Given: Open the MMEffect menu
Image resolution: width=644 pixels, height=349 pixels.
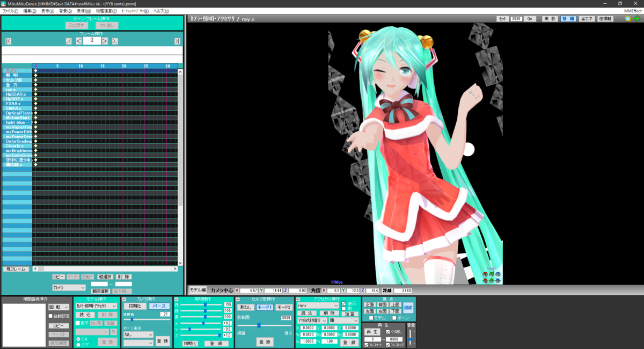Looking at the screenshot, I should (632, 11).
